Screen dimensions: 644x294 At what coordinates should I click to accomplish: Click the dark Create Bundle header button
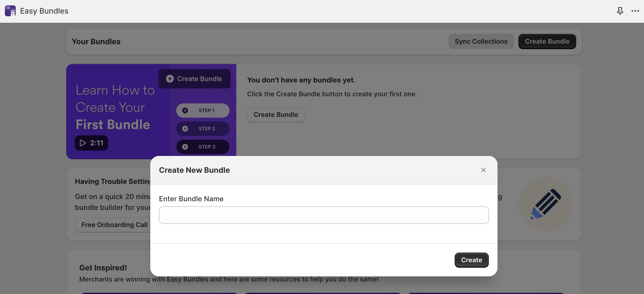(547, 41)
